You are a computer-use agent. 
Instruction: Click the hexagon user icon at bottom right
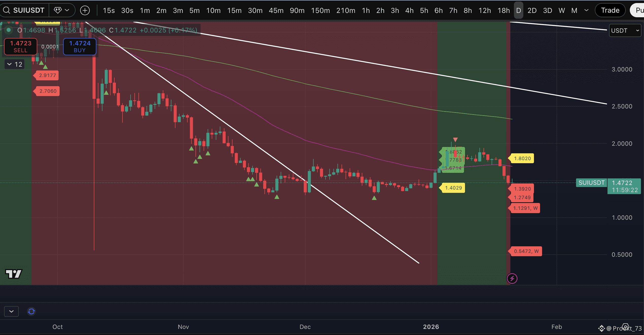click(625, 327)
